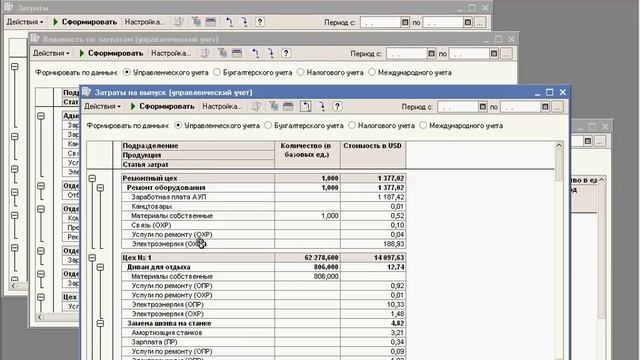Open help question mark in Затраты на выпуск window
This screenshot has height=360, width=640.
[x=337, y=107]
